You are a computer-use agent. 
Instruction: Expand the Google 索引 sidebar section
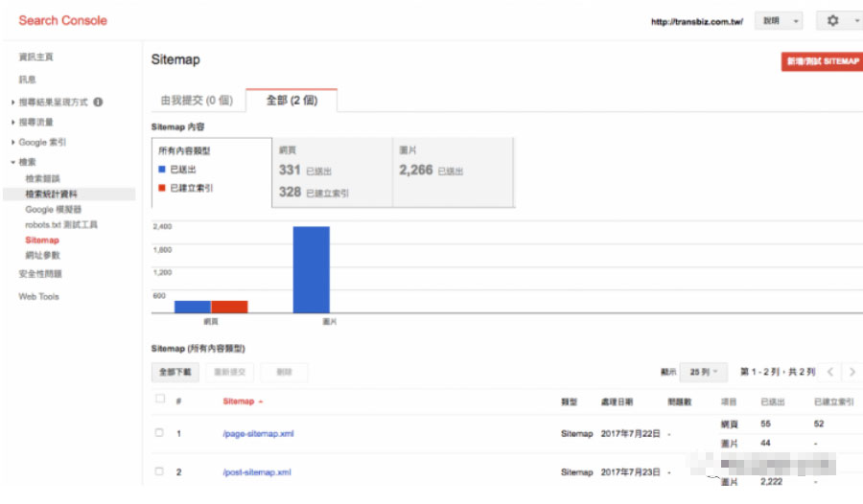click(x=41, y=142)
